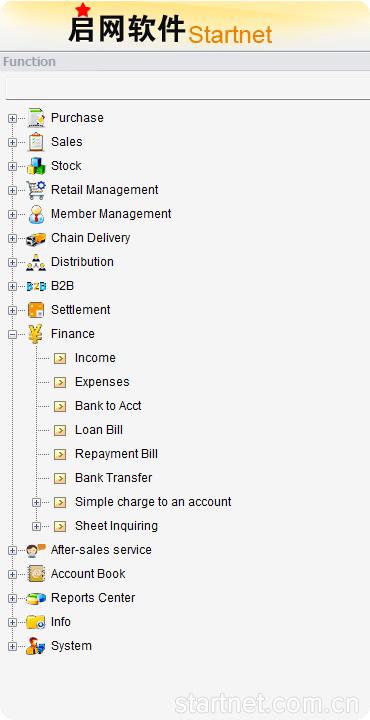This screenshot has width=370, height=720.
Task: Click the Retail Management shopping cart icon
Action: [x=36, y=190]
